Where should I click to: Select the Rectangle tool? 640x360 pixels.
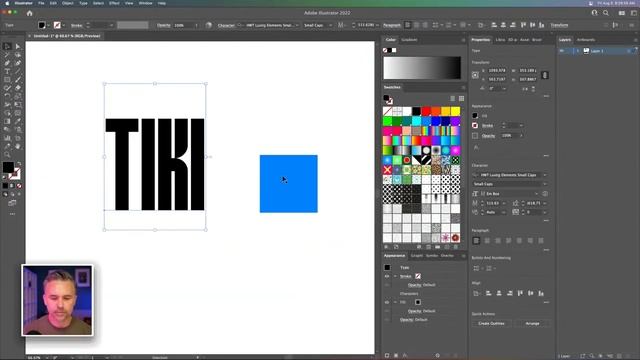pyautogui.click(x=7, y=80)
